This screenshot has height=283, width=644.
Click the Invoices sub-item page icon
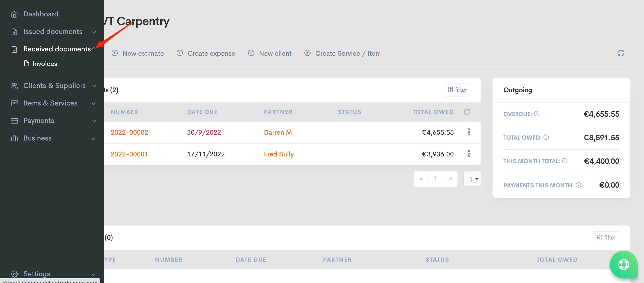pyautogui.click(x=26, y=64)
